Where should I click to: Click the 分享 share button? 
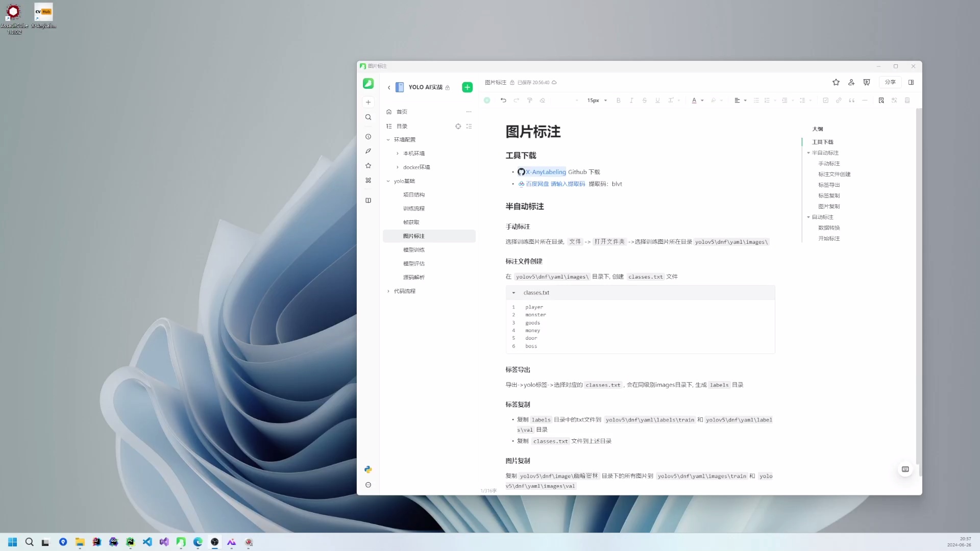coord(890,82)
